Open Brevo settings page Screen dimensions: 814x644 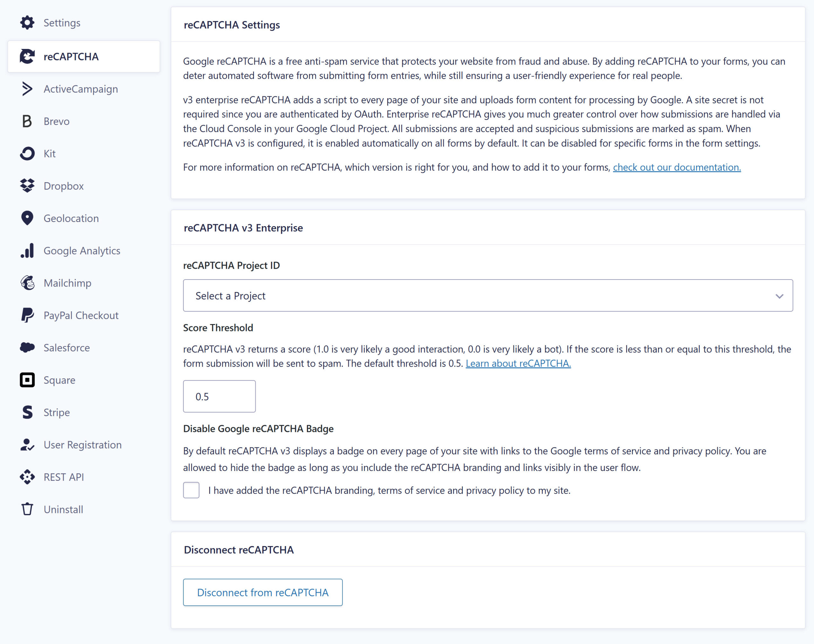click(x=57, y=121)
